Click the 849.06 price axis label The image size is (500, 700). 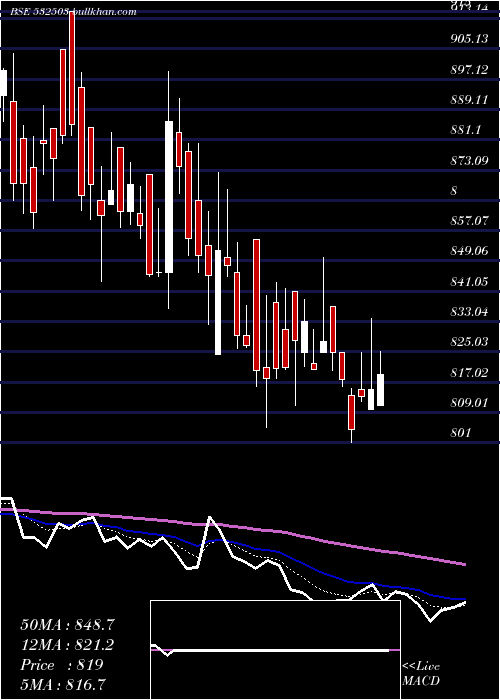(469, 251)
